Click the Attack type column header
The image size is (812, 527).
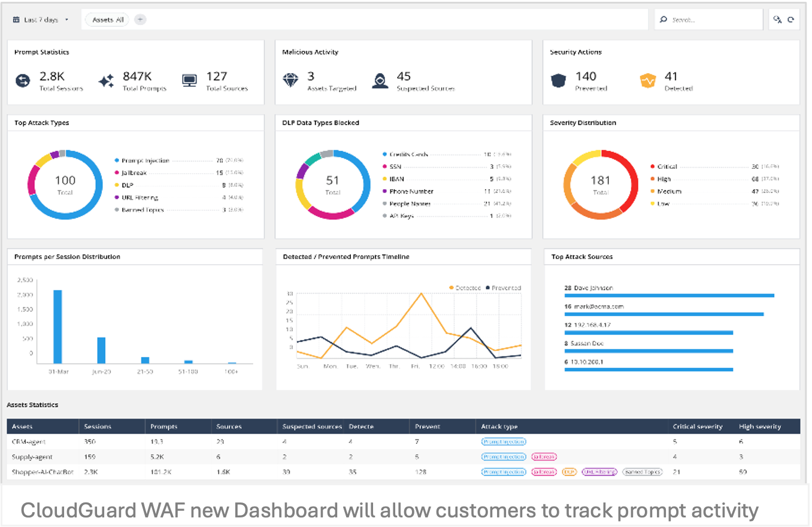(499, 426)
